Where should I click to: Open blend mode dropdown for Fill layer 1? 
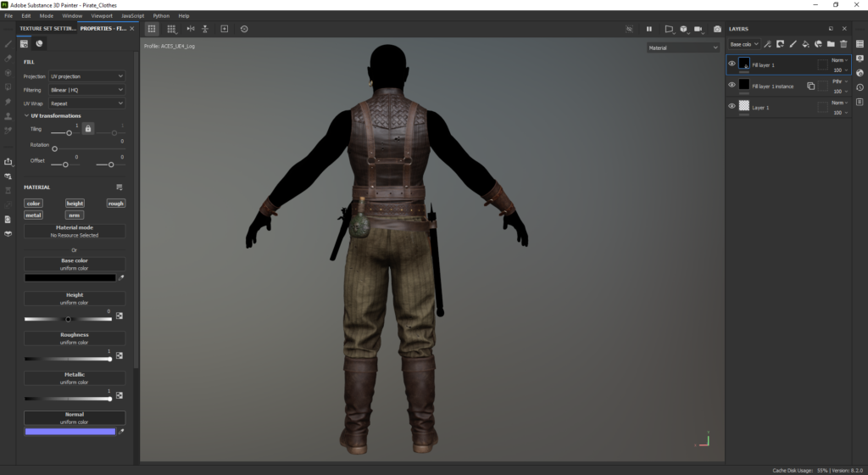tap(840, 59)
